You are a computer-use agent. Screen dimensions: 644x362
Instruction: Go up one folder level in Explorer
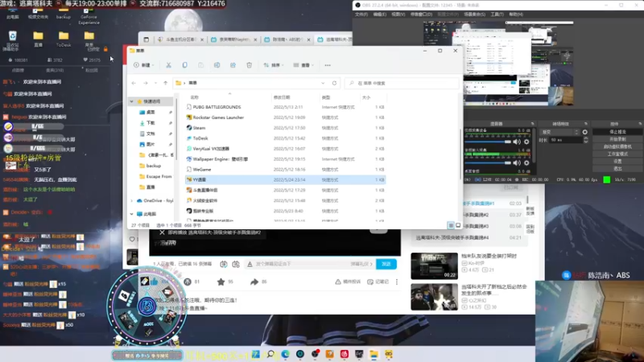(166, 83)
